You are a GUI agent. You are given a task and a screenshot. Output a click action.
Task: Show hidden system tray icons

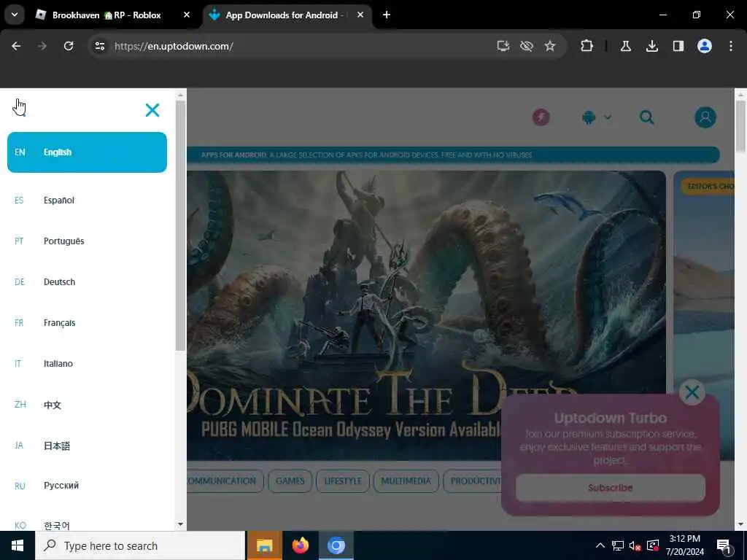click(600, 545)
